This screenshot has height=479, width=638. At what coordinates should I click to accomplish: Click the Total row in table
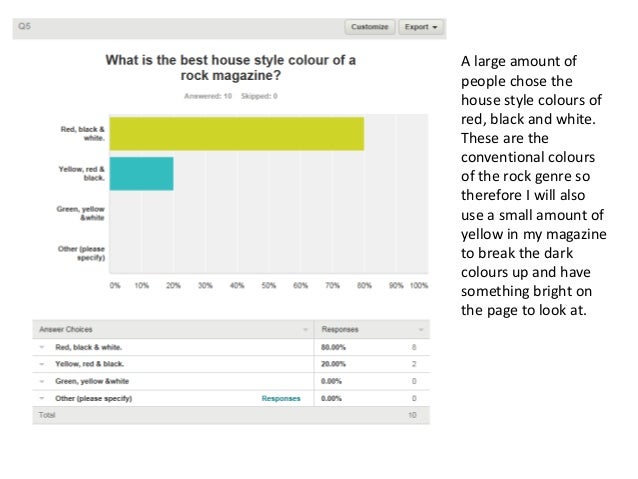(48, 413)
